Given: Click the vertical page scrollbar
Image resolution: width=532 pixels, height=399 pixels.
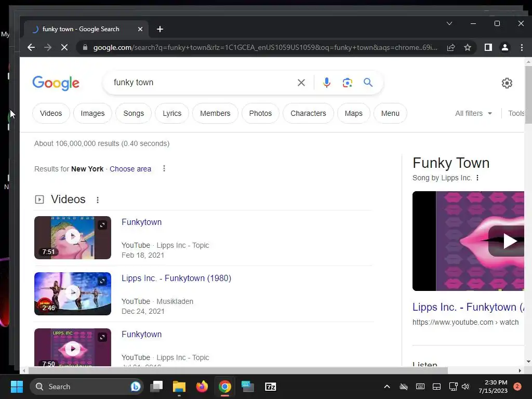Looking at the screenshot, I should [528, 95].
